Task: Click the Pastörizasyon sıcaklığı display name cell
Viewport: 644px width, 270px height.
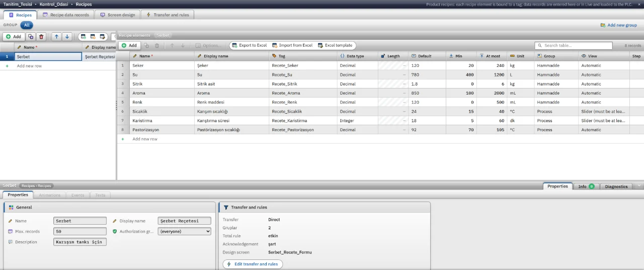Action: (x=231, y=130)
